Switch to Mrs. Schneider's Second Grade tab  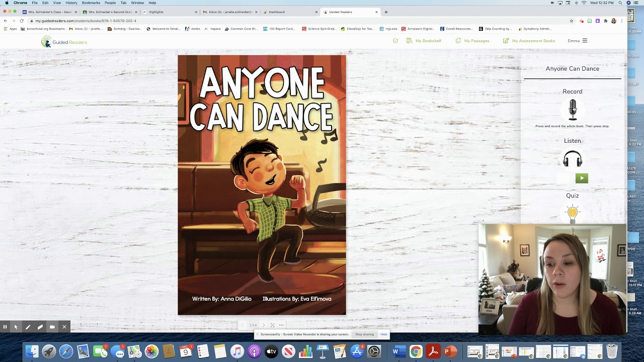coord(109,12)
